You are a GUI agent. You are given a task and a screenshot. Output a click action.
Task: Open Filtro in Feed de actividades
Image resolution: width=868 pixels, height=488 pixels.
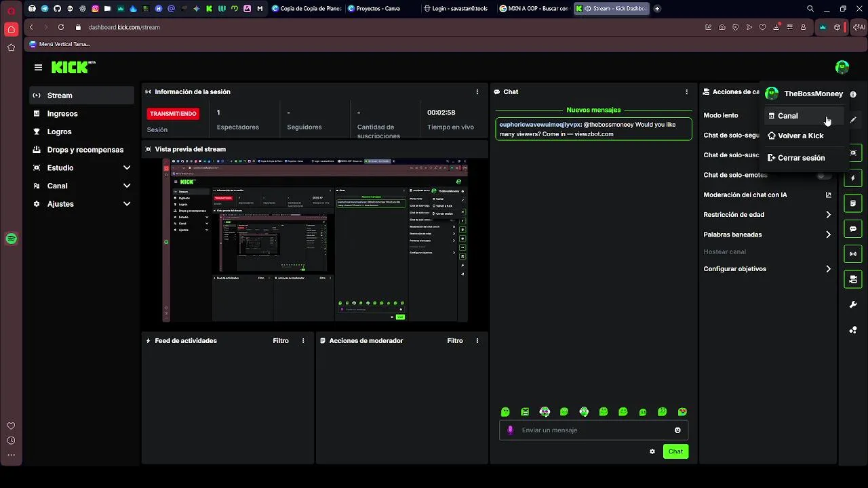click(281, 341)
